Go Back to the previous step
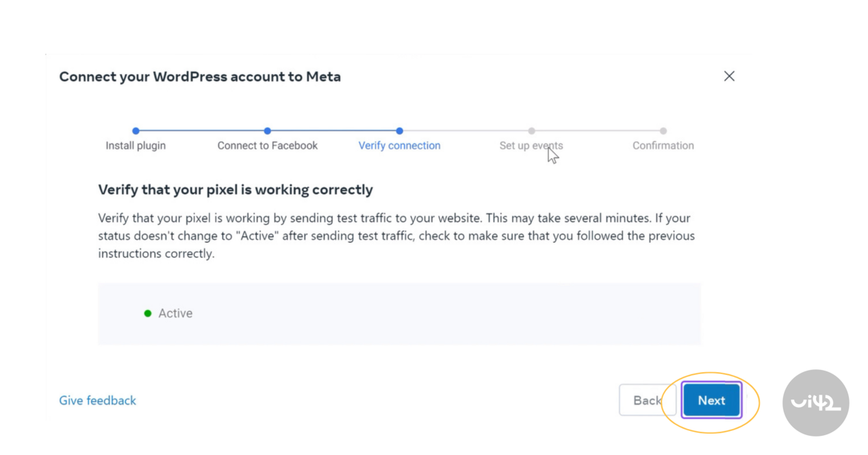This screenshot has width=868, height=455. click(x=647, y=400)
